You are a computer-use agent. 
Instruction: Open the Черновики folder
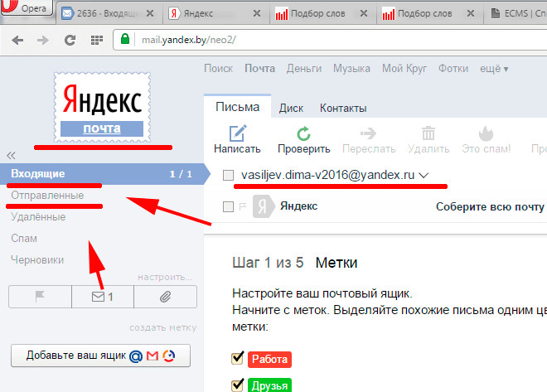[37, 260]
